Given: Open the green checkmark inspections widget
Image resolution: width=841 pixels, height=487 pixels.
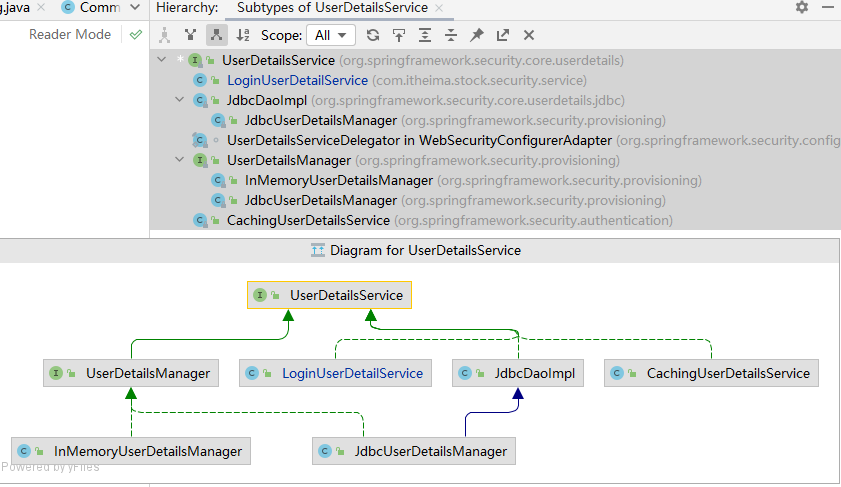Looking at the screenshot, I should pos(136,34).
